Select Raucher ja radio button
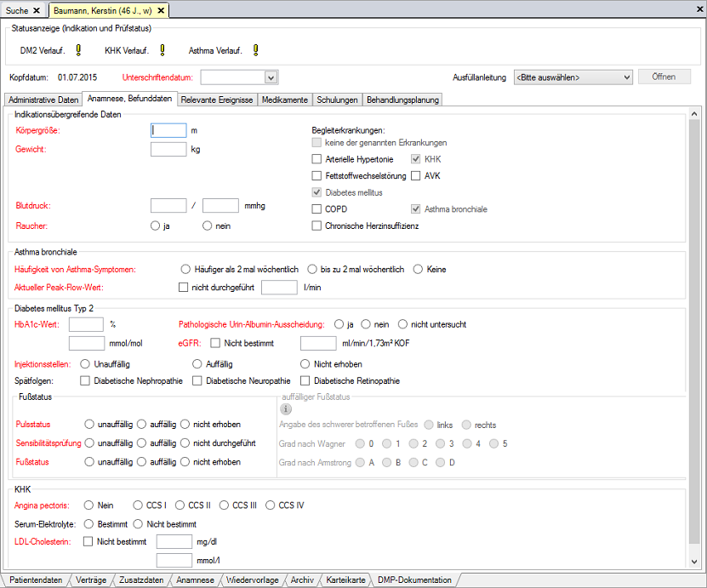The width and height of the screenshot is (707, 588). [x=155, y=225]
